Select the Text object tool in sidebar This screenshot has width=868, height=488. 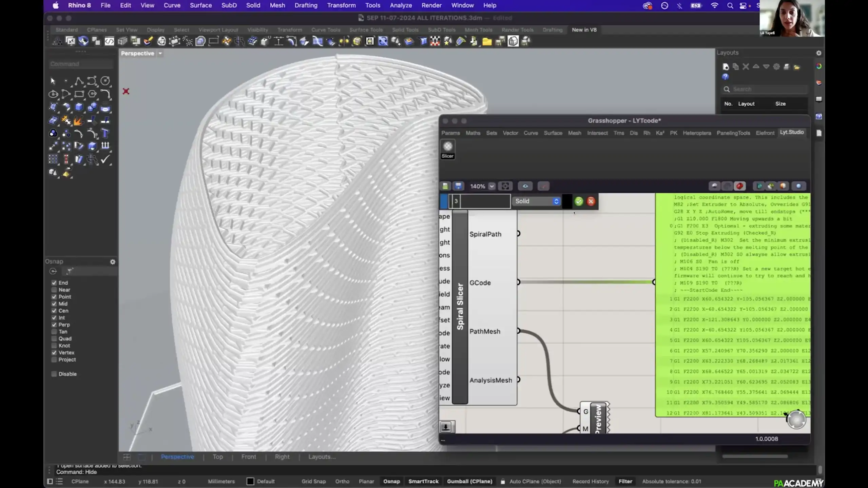click(105, 133)
